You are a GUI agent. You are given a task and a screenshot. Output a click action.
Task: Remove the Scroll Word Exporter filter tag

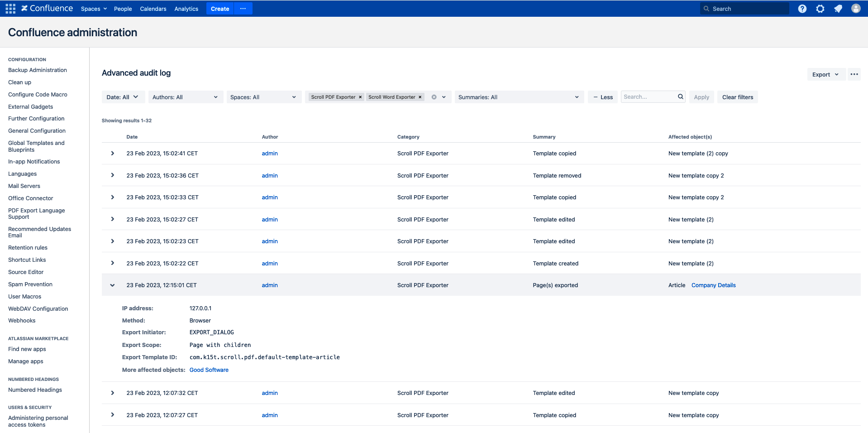point(420,97)
